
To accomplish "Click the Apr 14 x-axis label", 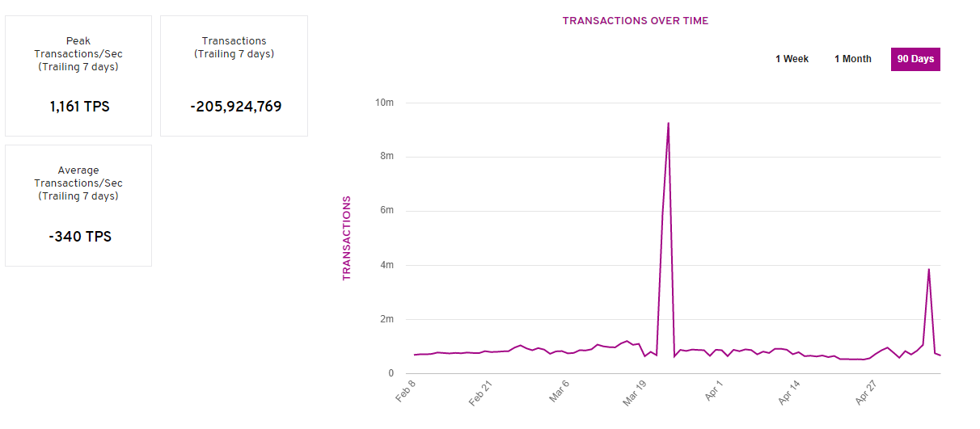I will [x=789, y=393].
